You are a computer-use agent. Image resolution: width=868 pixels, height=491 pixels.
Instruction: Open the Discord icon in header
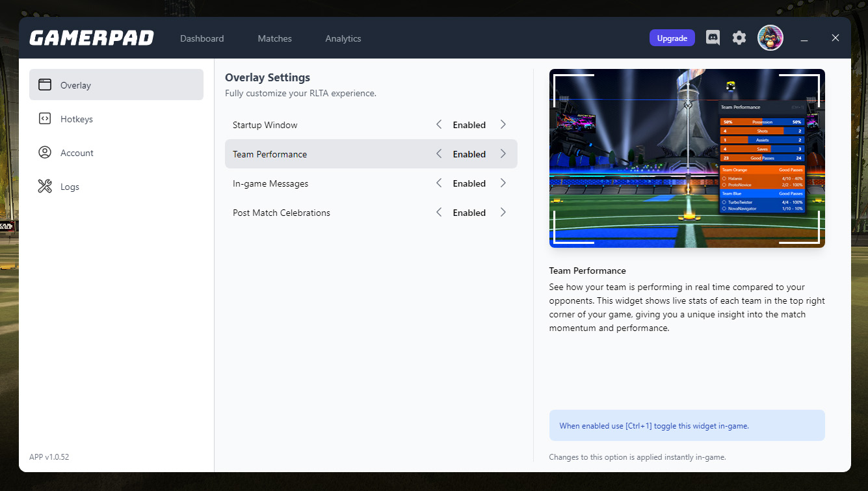pos(713,38)
